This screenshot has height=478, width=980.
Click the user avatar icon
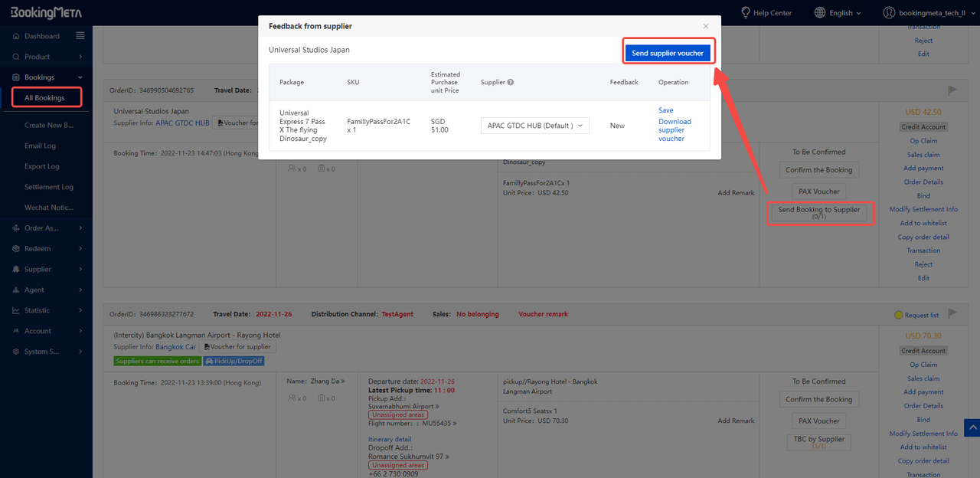(889, 13)
